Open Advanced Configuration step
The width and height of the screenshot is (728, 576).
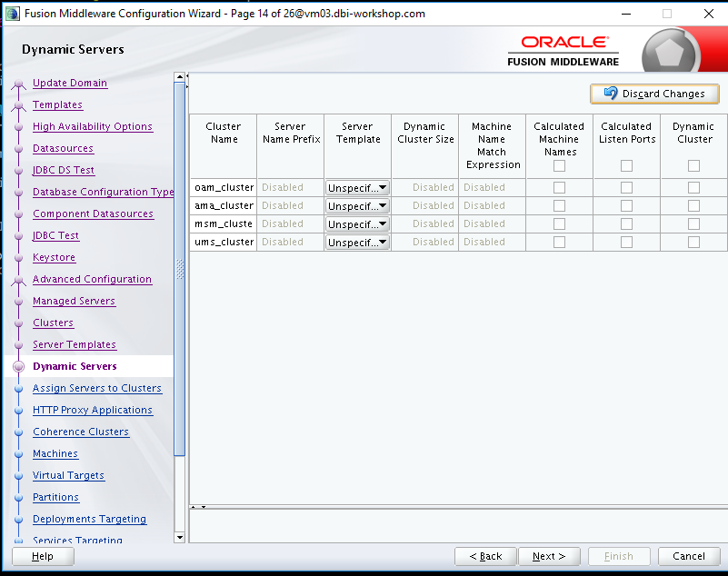[x=93, y=279]
